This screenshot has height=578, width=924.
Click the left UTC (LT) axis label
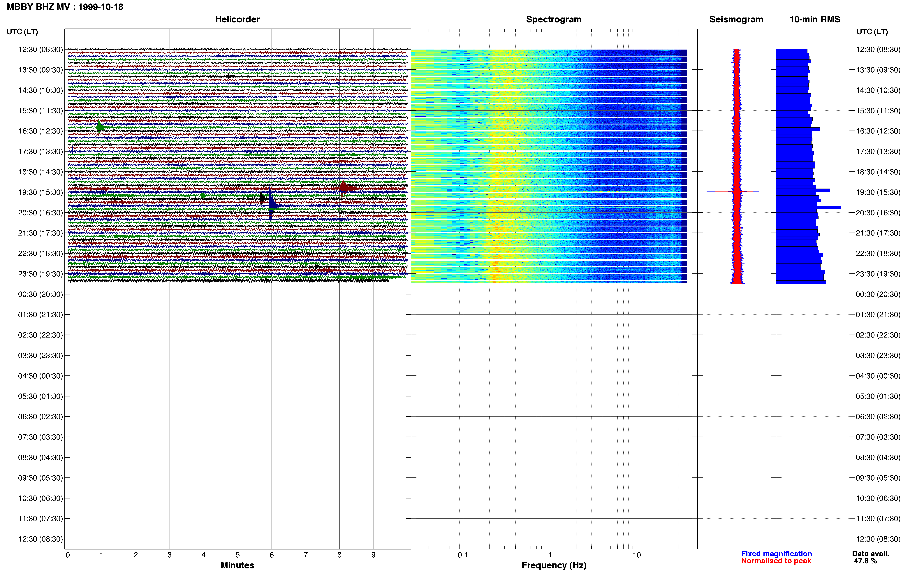click(x=22, y=32)
